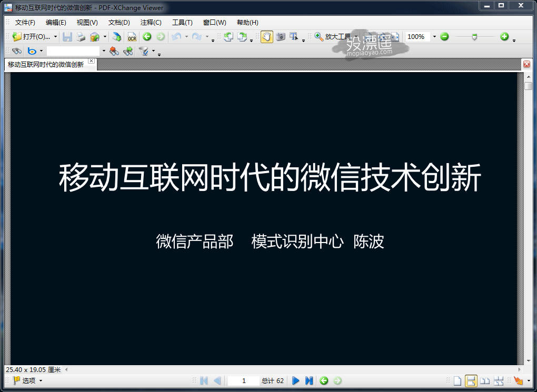Click the 100% zoom value field
Image resolution: width=537 pixels, height=392 pixels.
(x=418, y=37)
